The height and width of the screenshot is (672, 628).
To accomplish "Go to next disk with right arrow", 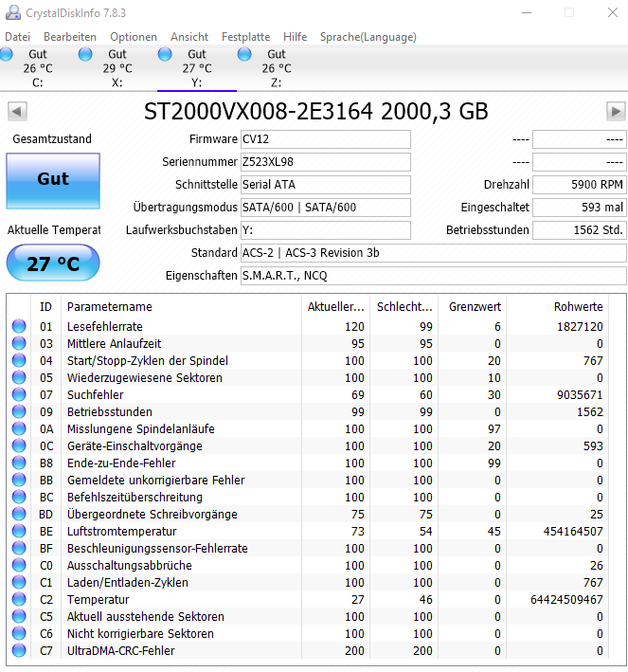I will (x=616, y=112).
